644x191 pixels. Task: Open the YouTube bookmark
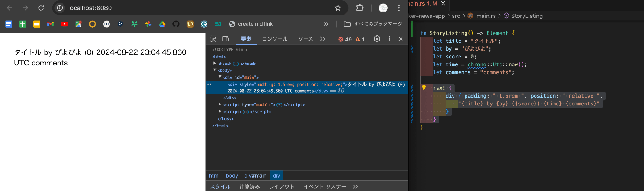pos(64,24)
